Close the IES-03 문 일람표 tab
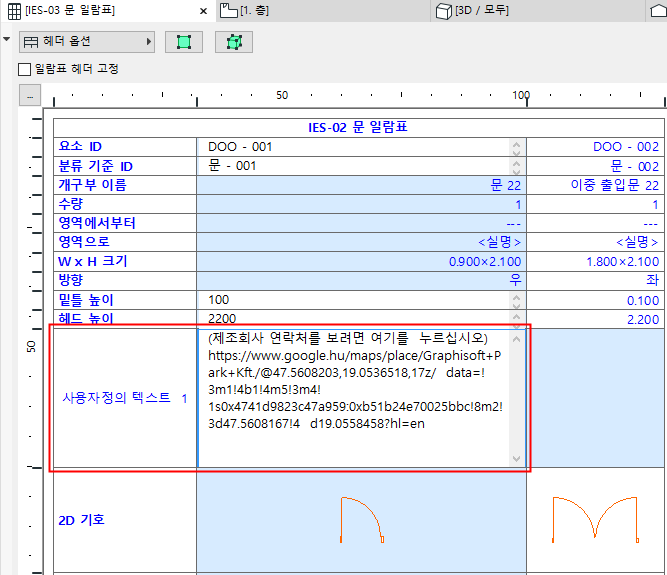 203,11
